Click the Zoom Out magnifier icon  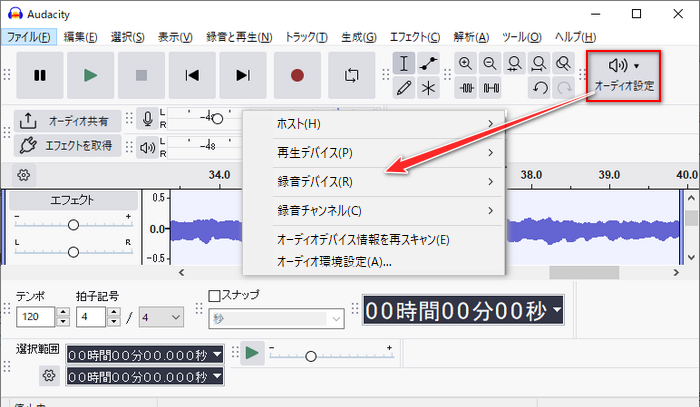pos(490,63)
